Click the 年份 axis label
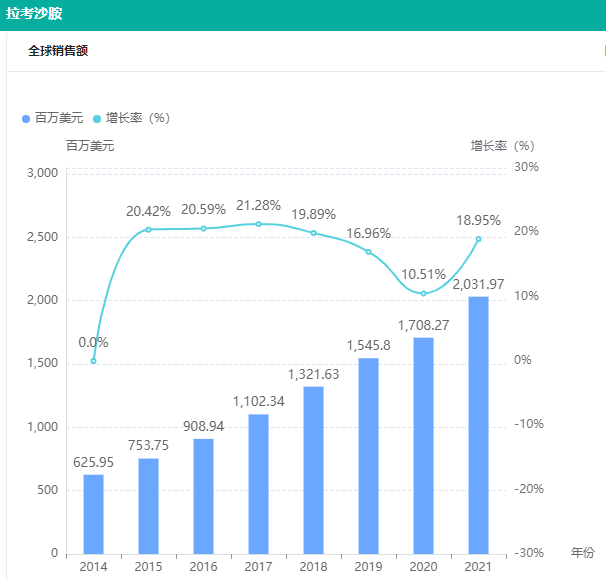This screenshot has width=606, height=580. (x=582, y=553)
